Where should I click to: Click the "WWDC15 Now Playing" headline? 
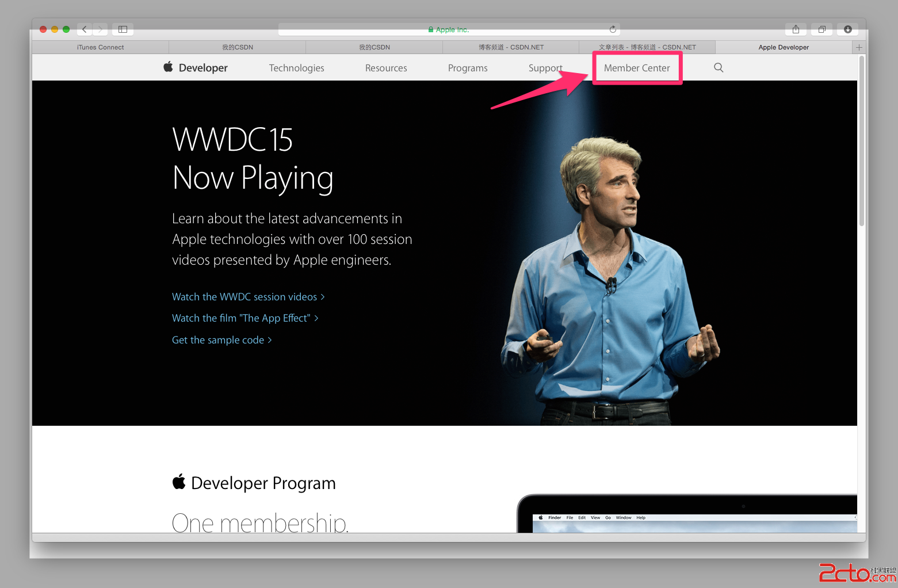click(x=253, y=158)
